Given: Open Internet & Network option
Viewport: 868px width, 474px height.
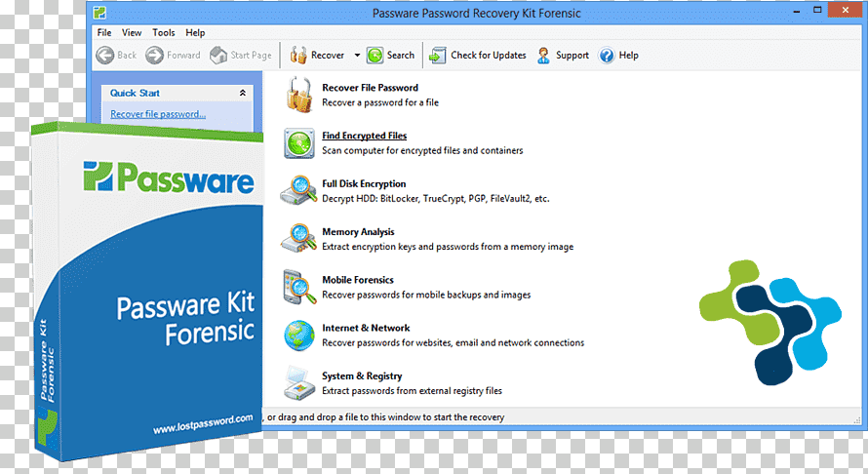Looking at the screenshot, I should [366, 329].
